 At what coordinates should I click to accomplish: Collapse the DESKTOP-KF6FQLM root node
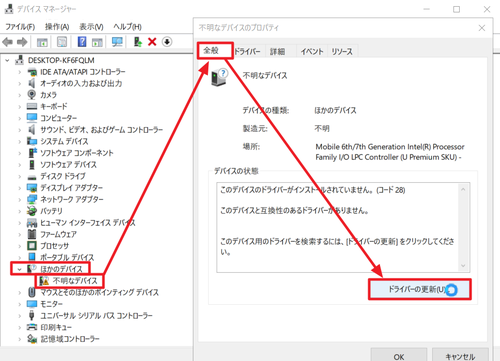point(7,60)
